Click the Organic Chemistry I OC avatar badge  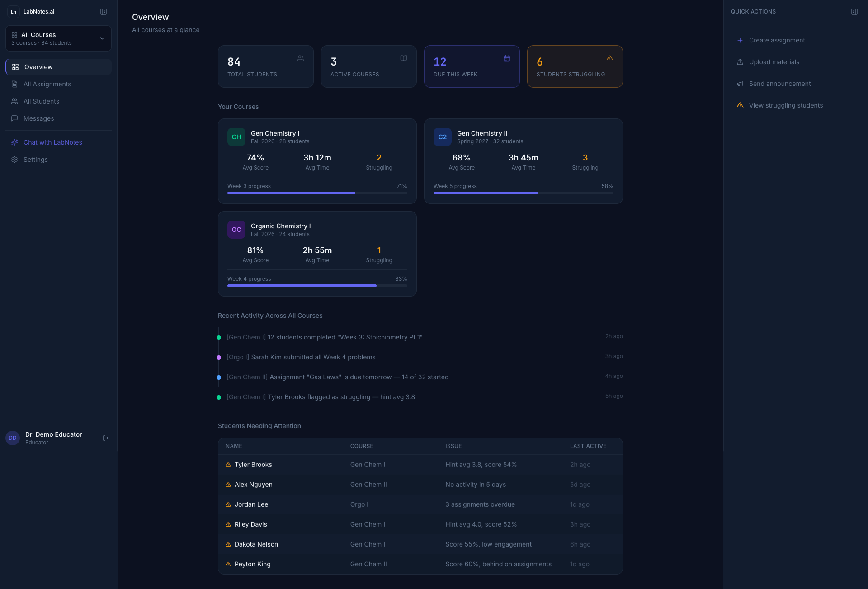coord(236,230)
